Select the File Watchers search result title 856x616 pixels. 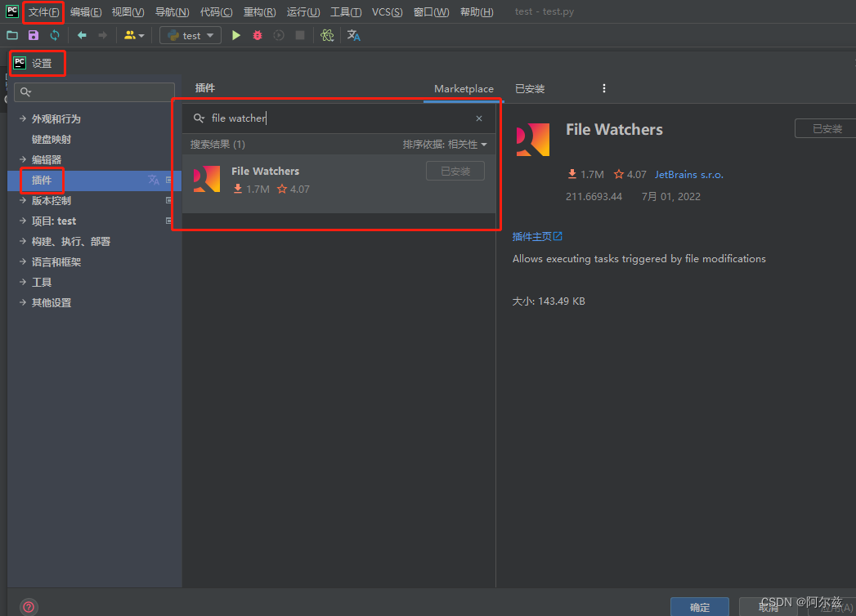(x=266, y=171)
